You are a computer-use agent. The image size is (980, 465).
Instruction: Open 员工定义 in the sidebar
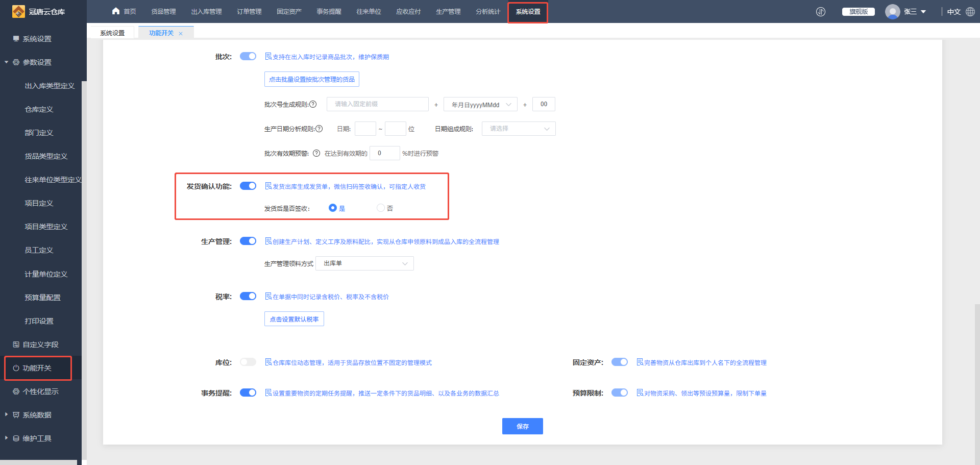tap(39, 250)
